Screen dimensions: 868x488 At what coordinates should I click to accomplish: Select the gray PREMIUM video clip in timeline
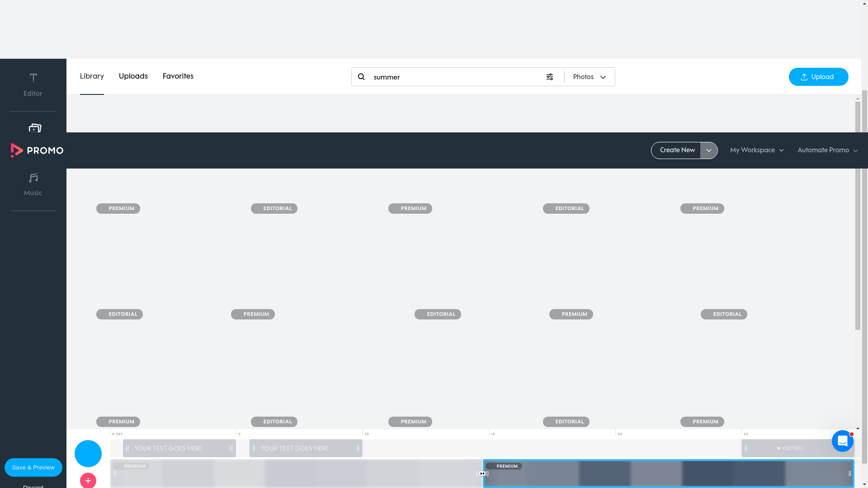click(x=296, y=474)
